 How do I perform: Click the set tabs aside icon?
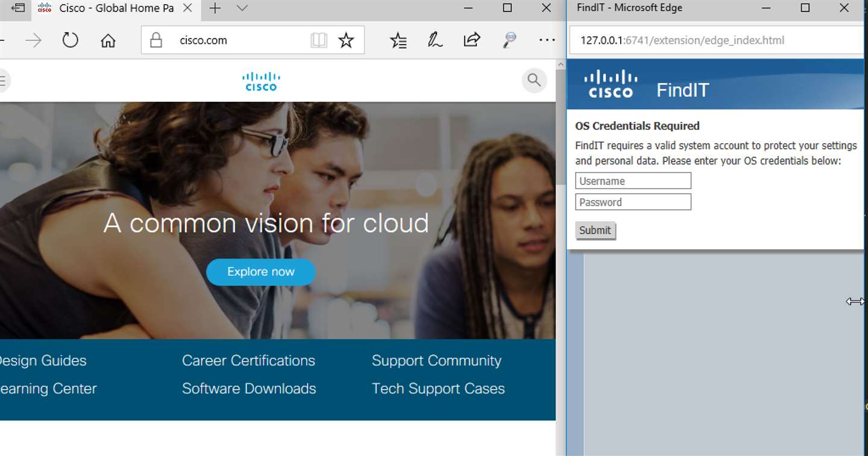19,8
